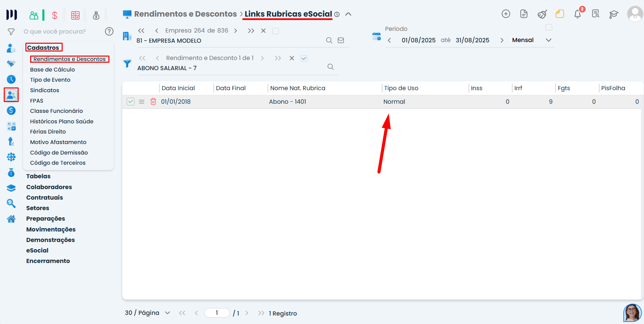This screenshot has height=324, width=644.
Task: Clear the company filter with the X
Action: [263, 31]
